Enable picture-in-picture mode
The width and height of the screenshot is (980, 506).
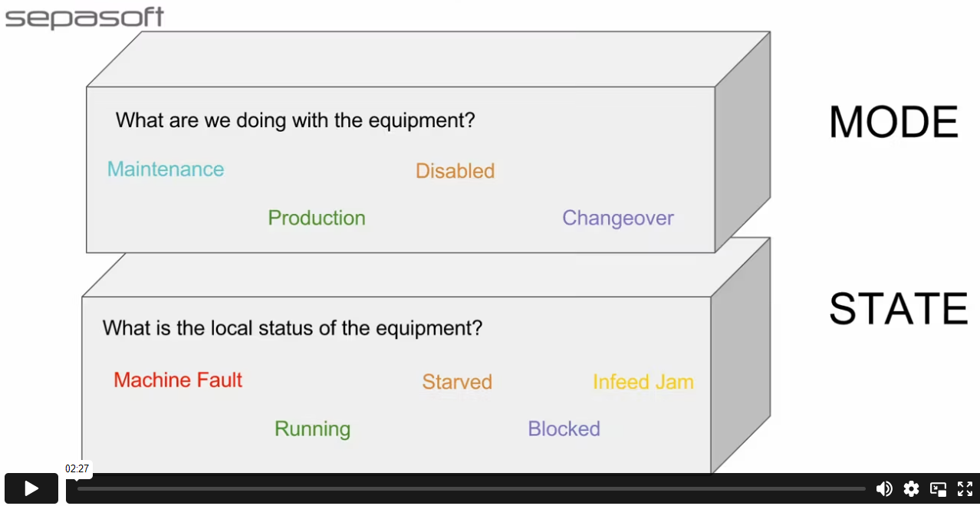coord(938,488)
